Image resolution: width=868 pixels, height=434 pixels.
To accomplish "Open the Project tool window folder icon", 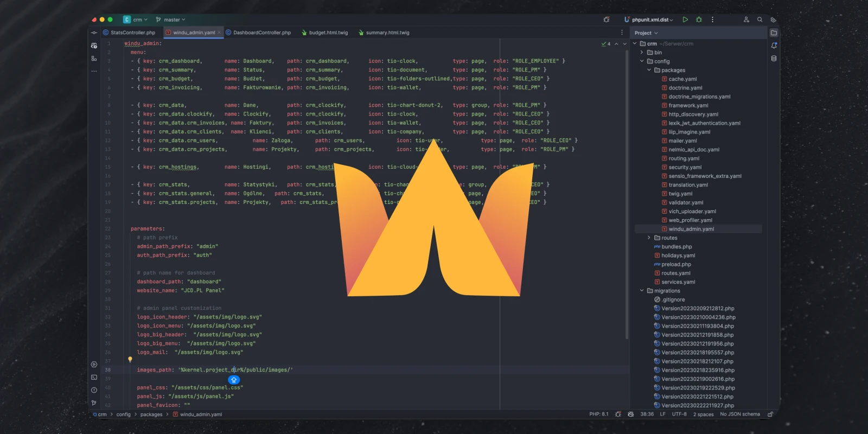I will (x=774, y=33).
